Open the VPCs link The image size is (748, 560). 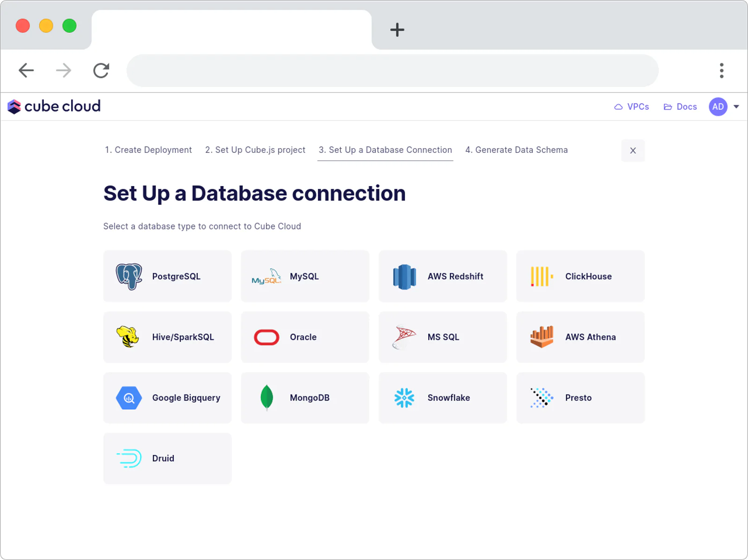[x=632, y=107]
